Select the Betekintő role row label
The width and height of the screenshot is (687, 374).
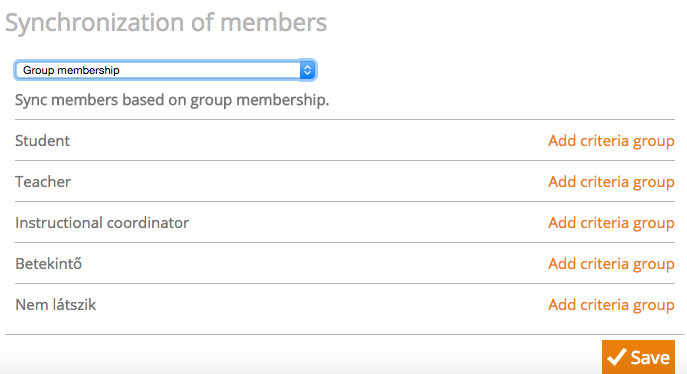[x=49, y=264]
